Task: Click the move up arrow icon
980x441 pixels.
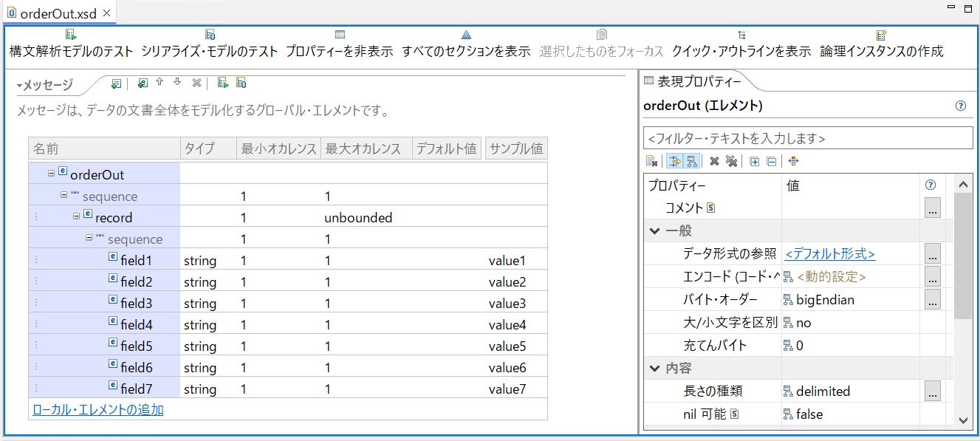Action: click(159, 83)
